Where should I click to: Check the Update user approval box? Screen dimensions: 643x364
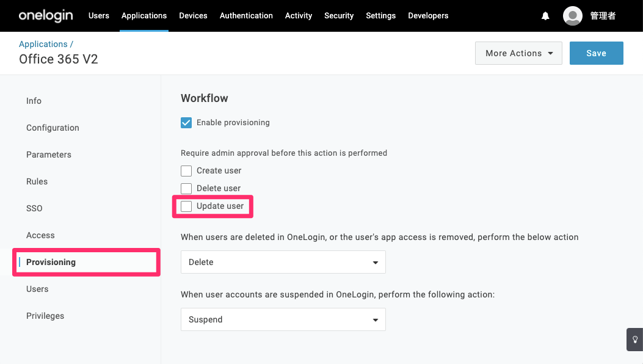(186, 206)
